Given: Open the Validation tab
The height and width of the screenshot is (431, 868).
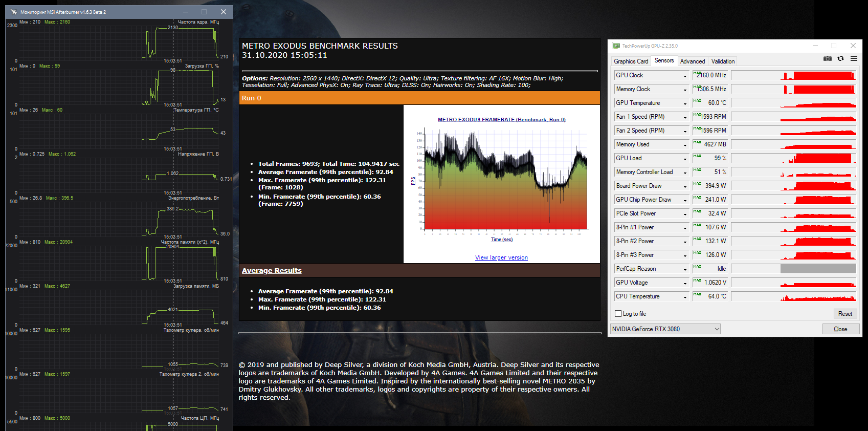Looking at the screenshot, I should [723, 61].
